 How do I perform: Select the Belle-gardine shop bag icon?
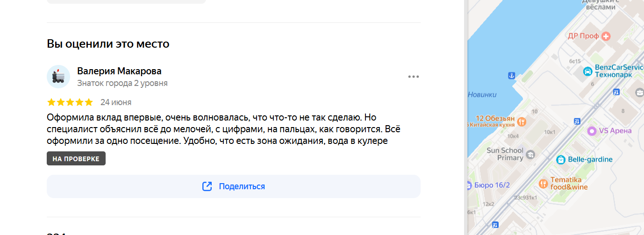(x=561, y=160)
